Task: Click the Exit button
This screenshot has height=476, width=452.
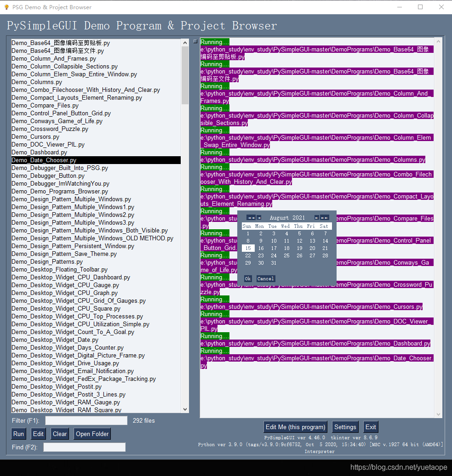Action: click(x=371, y=427)
